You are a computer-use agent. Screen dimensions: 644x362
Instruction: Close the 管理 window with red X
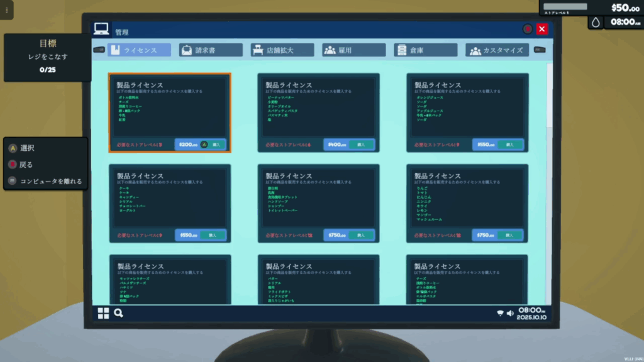[542, 29]
